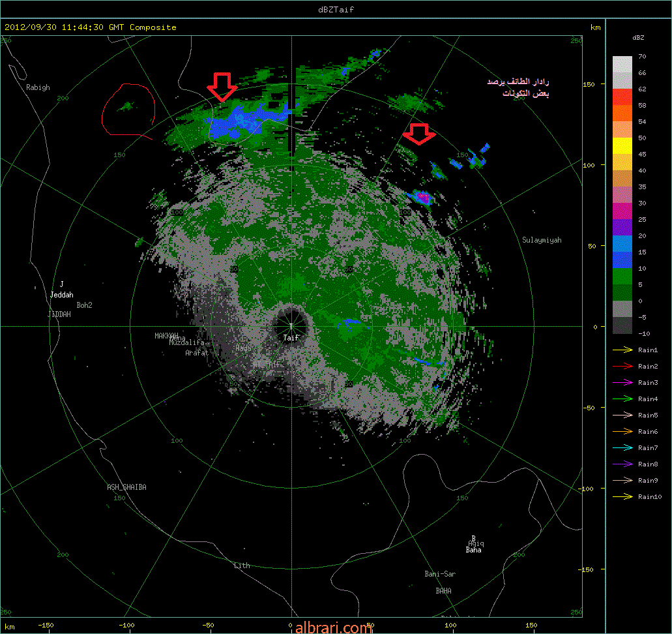Select the Taif radar center label
The image size is (672, 634).
tap(291, 338)
